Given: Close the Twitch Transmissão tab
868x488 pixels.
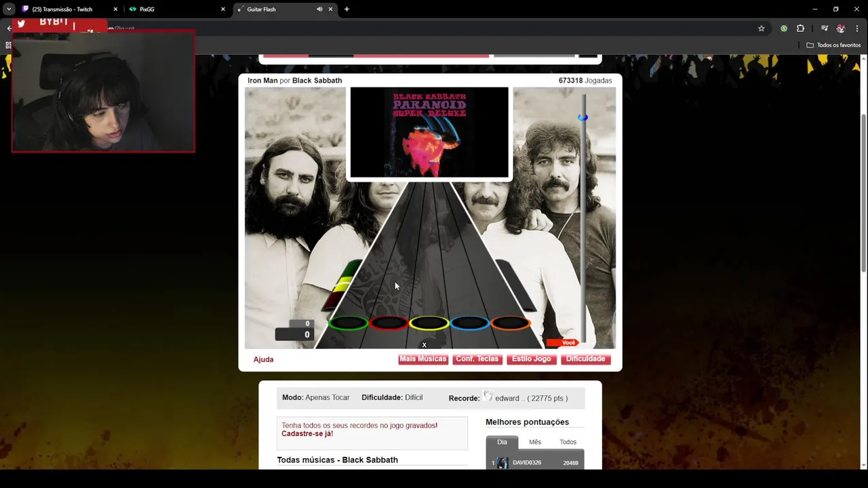Looking at the screenshot, I should [x=115, y=9].
